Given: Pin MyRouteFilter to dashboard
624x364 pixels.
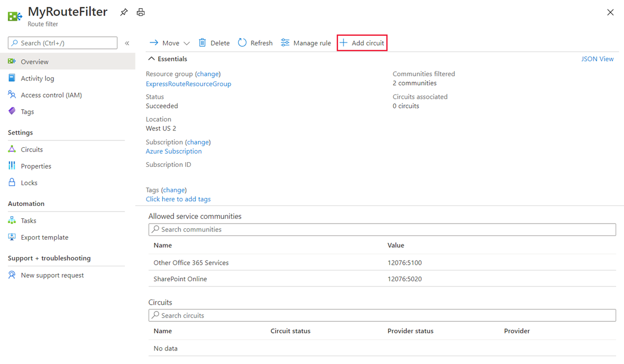Looking at the screenshot, I should (x=124, y=12).
